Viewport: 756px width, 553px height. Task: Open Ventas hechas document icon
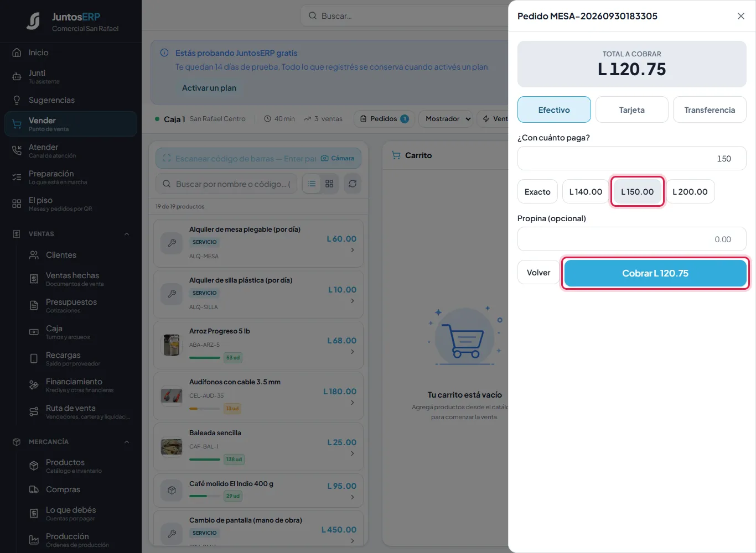coord(34,279)
